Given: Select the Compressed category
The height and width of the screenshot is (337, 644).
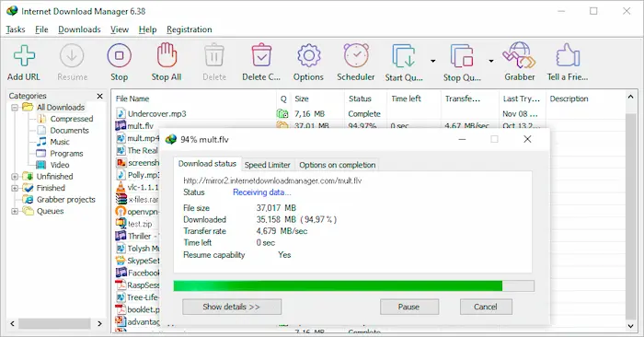Looking at the screenshot, I should point(72,119).
